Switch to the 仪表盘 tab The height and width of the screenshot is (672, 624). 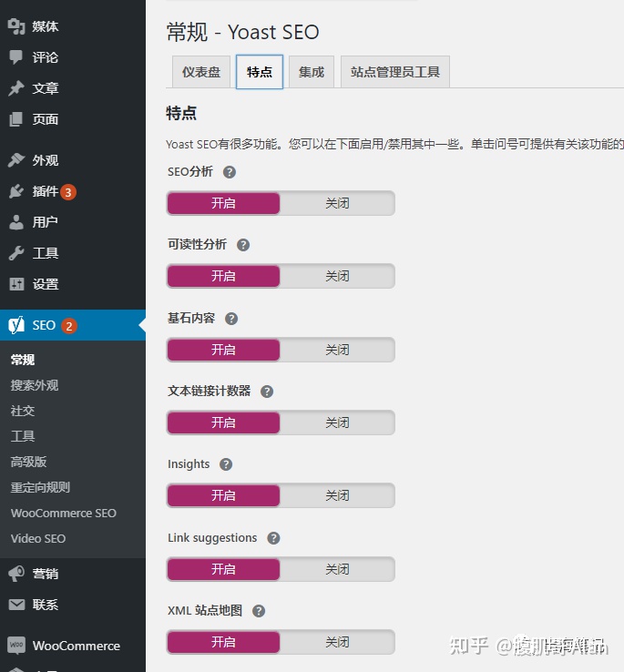pos(201,72)
